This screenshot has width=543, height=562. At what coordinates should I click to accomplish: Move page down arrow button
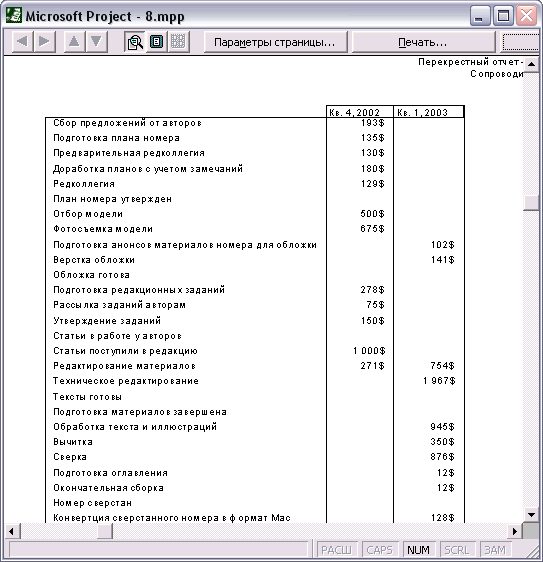tap(96, 42)
